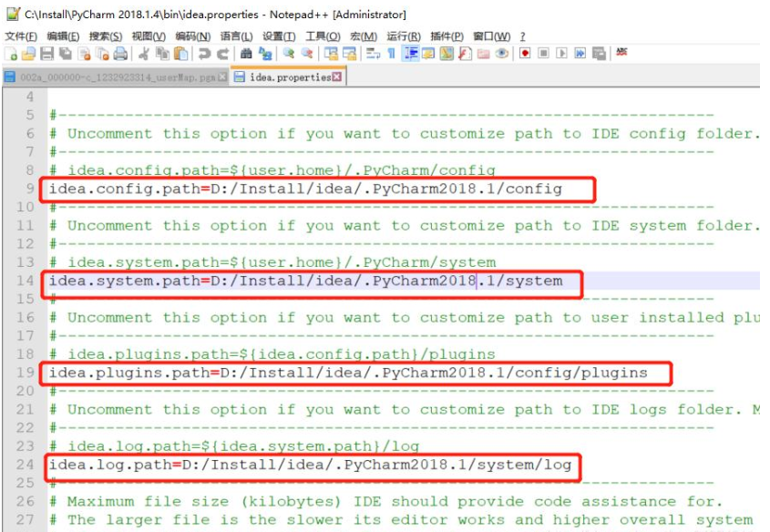
Task: Cut selection using the scissors icon
Action: pos(144,54)
